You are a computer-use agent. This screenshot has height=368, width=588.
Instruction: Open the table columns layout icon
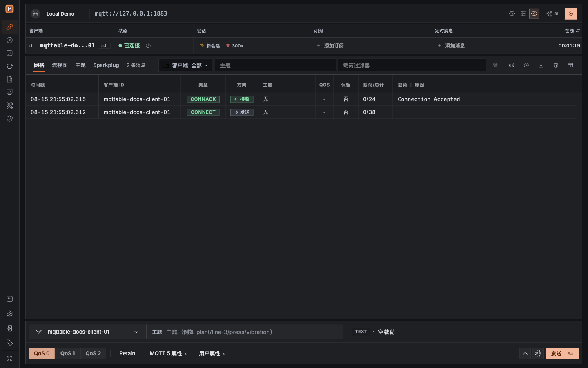coord(570,65)
